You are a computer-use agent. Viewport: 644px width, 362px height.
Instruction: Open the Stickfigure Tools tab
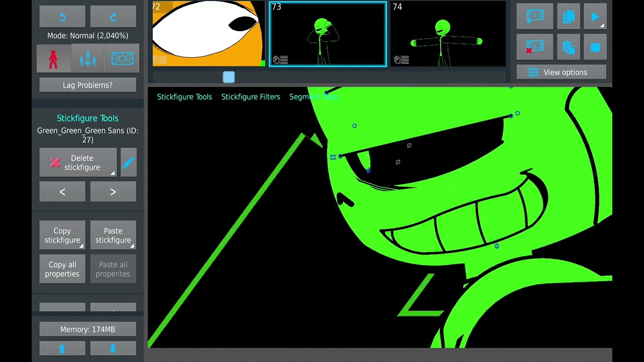185,97
